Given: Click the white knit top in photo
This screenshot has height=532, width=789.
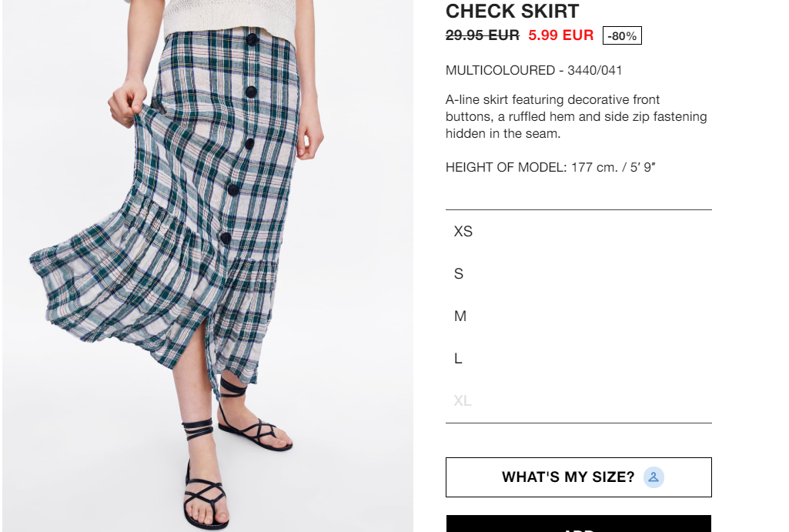Looking at the screenshot, I should (x=229, y=18).
